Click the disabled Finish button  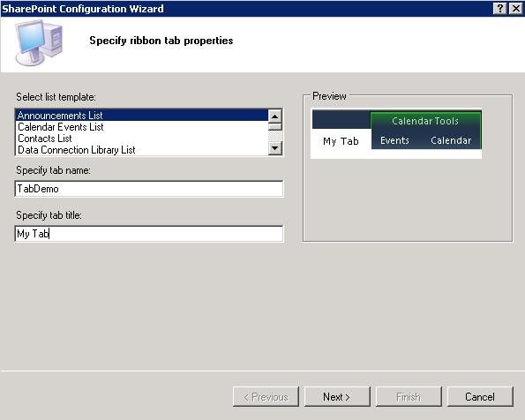pyautogui.click(x=409, y=397)
